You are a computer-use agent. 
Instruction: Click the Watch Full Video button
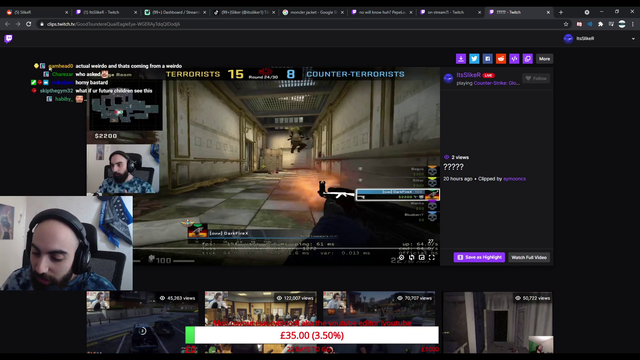529,257
